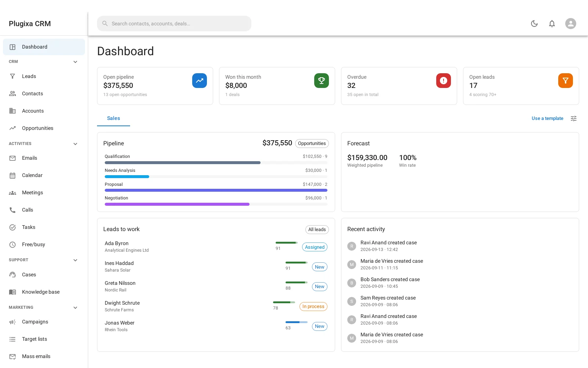Click the Emails envelope icon in sidebar

(12, 158)
